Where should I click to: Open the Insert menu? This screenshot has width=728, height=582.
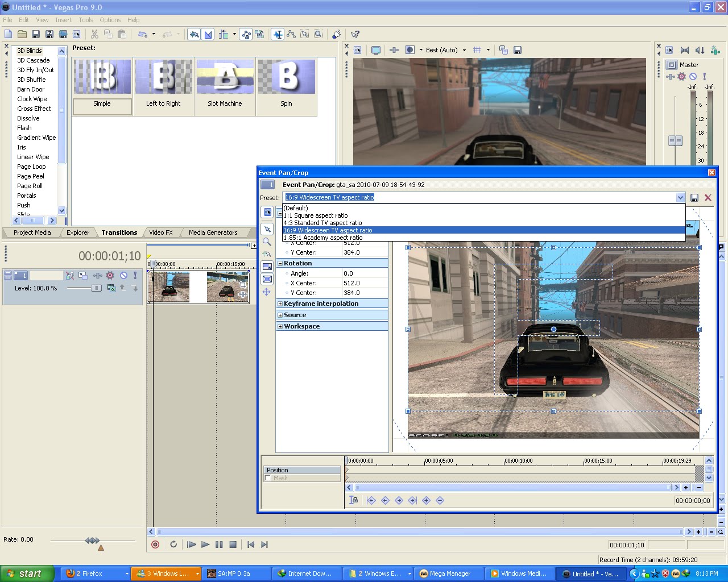coord(63,20)
